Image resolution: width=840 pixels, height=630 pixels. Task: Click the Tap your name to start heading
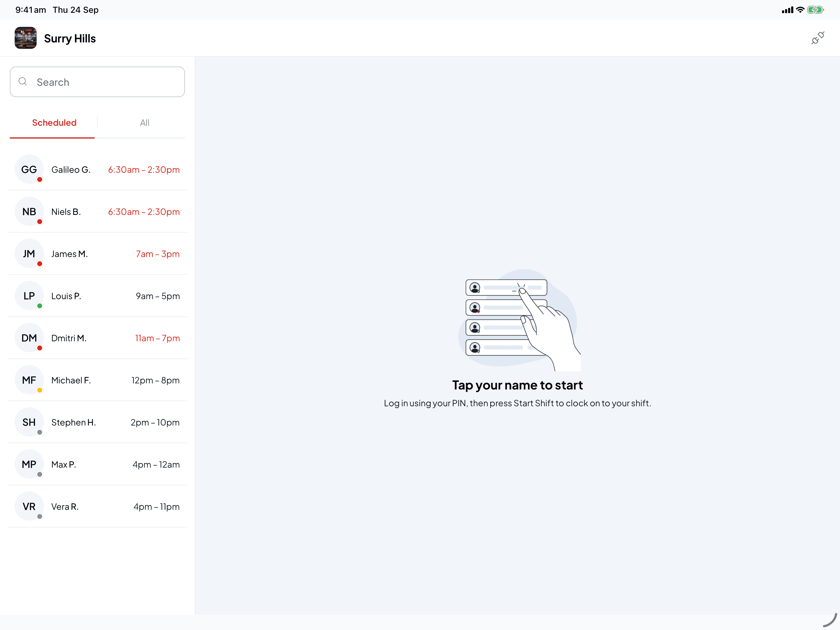tap(517, 386)
